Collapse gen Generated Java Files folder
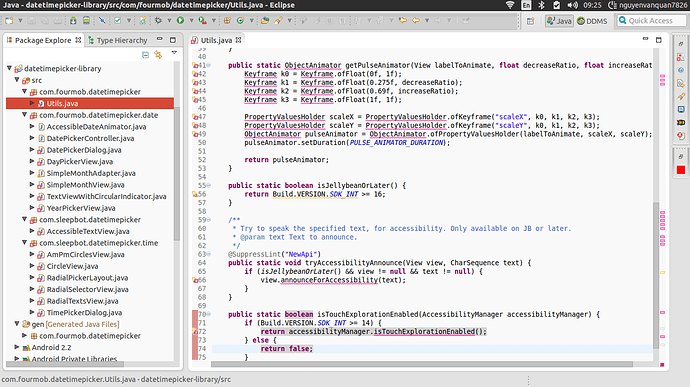The image size is (690, 387). pos(17,324)
